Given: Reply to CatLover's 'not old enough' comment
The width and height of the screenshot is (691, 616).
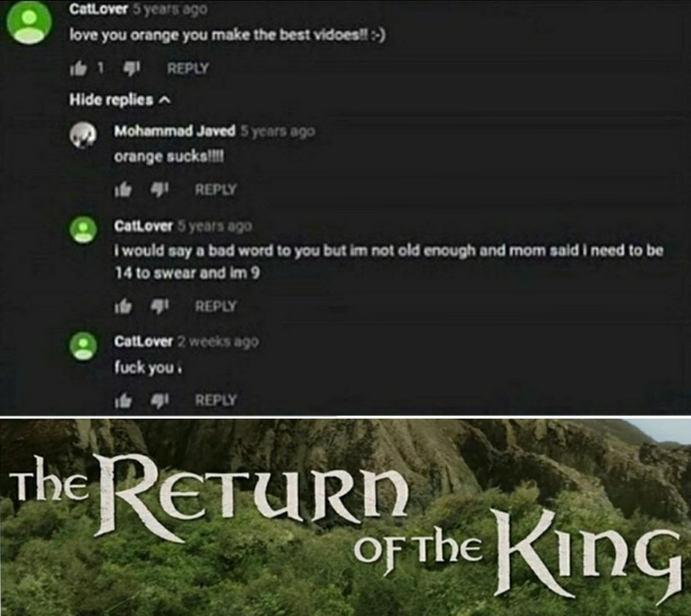Looking at the screenshot, I should pos(216,306).
